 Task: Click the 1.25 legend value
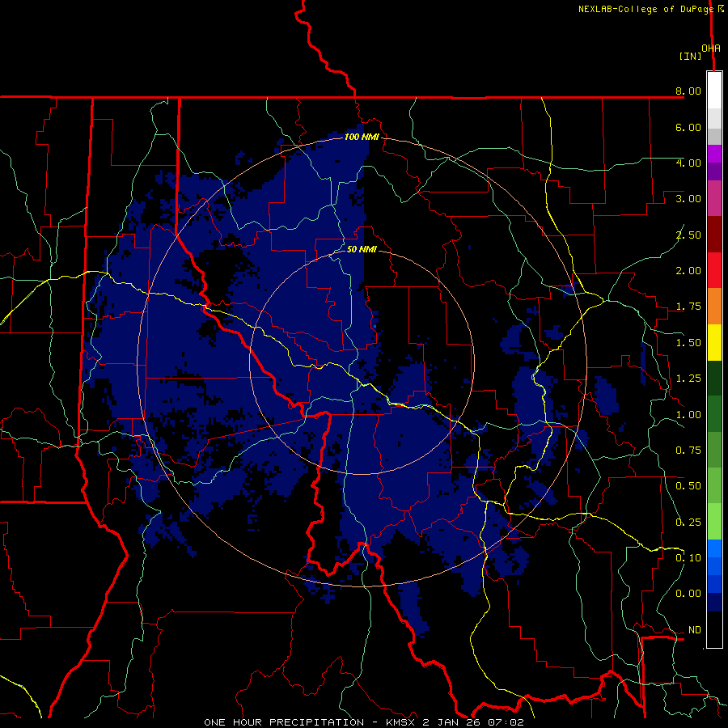coord(688,379)
